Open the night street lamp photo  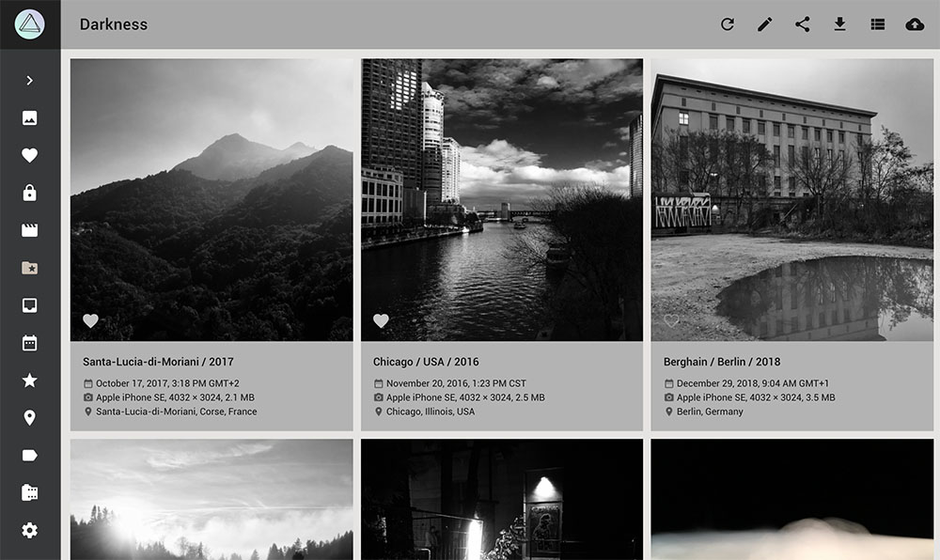pyautogui.click(x=502, y=500)
